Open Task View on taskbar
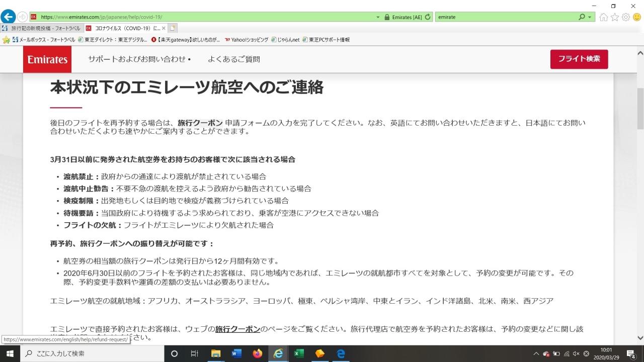 point(195,353)
